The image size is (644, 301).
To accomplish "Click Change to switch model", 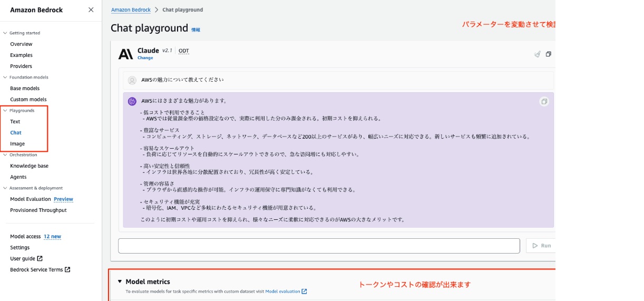I will (x=145, y=58).
